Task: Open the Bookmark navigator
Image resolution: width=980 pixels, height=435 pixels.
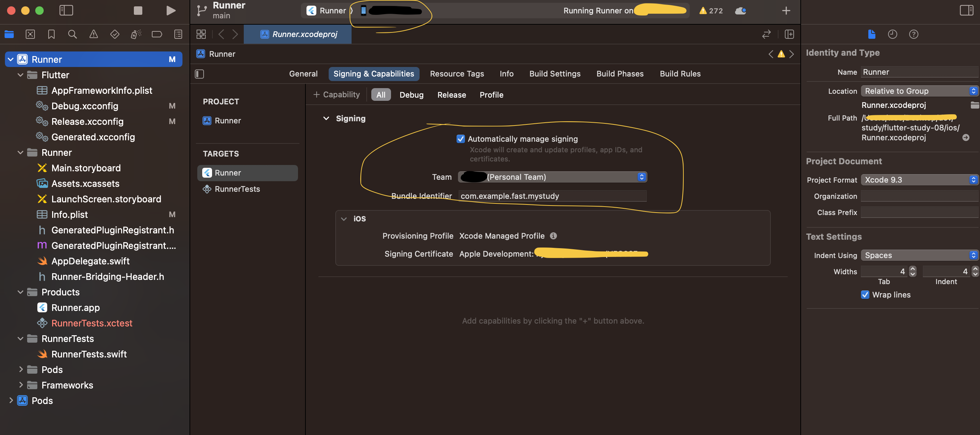Action: tap(51, 34)
